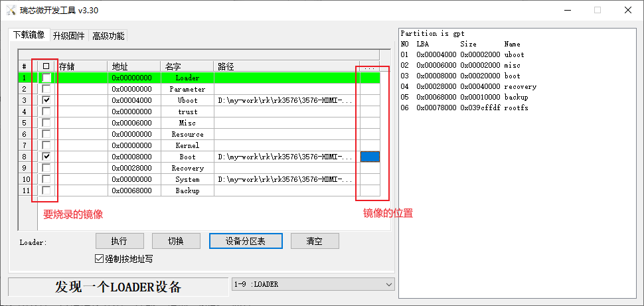Image resolution: width=644 pixels, height=306 pixels.
Task: Select the Kernel name cell
Action: tap(187, 145)
